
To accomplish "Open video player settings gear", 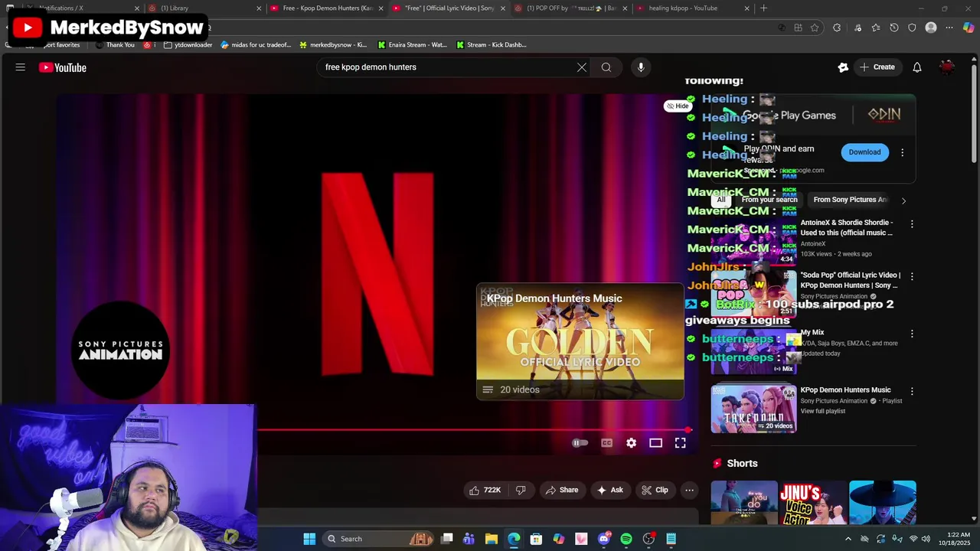I will tap(631, 442).
